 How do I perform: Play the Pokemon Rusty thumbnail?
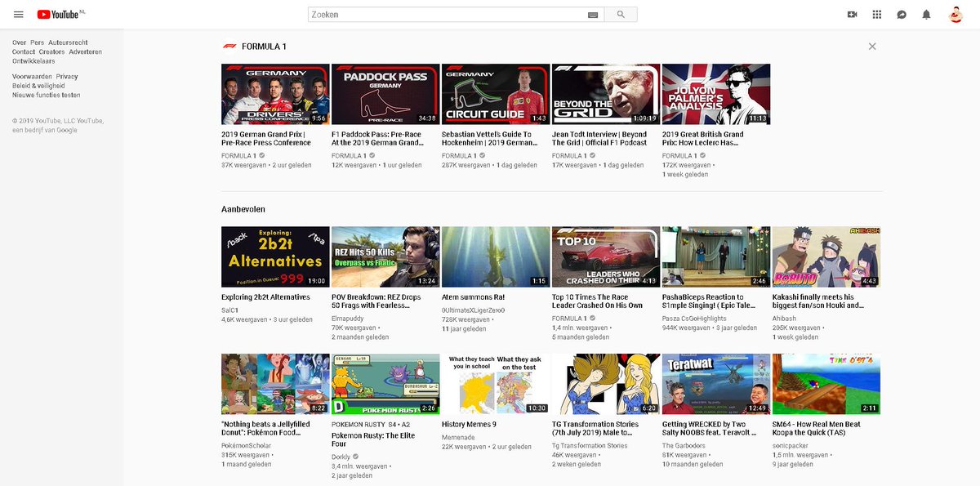385,384
